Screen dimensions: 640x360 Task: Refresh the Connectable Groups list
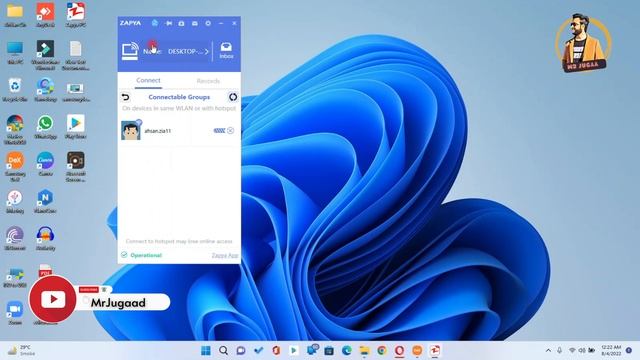pyautogui.click(x=233, y=97)
